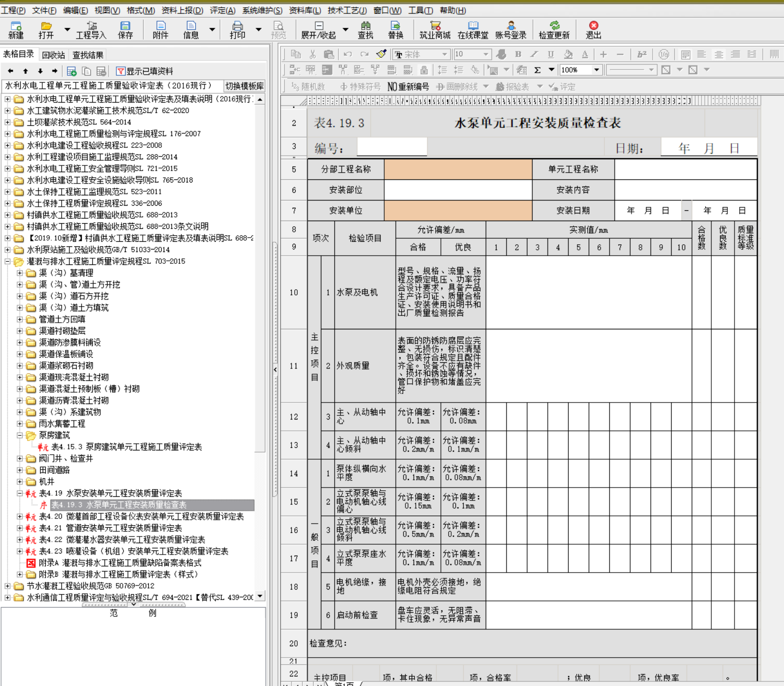Switch to the 查找结果 tab
Viewport: 784px width, 686px height.
(x=88, y=55)
